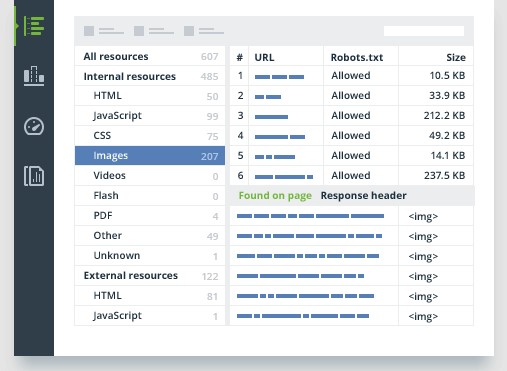
Task: Click the first gray square toolbar button
Action: pyautogui.click(x=89, y=31)
